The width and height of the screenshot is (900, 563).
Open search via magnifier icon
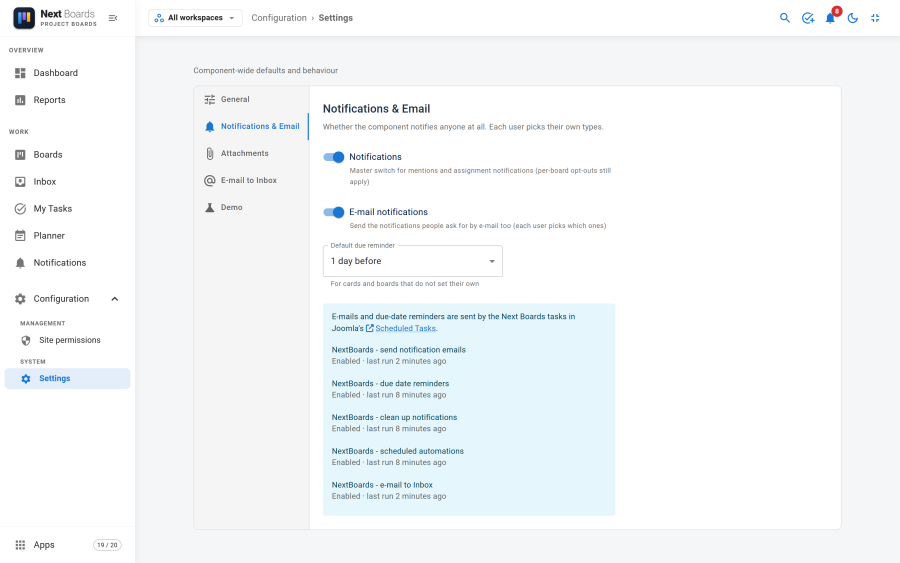[x=785, y=18]
